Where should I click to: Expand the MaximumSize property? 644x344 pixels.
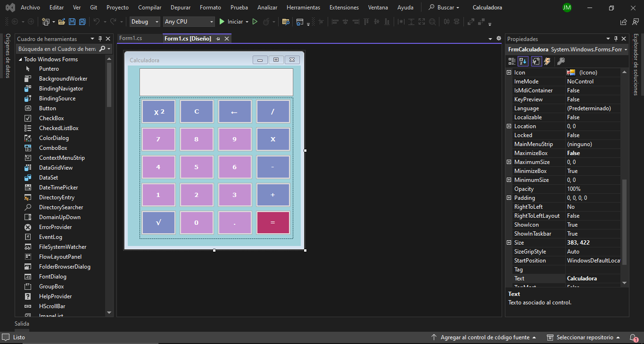click(509, 162)
